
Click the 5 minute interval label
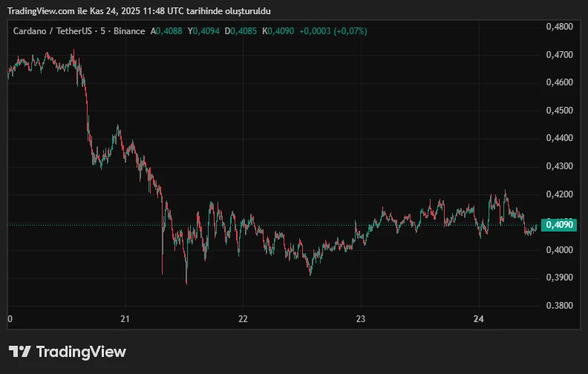point(101,31)
